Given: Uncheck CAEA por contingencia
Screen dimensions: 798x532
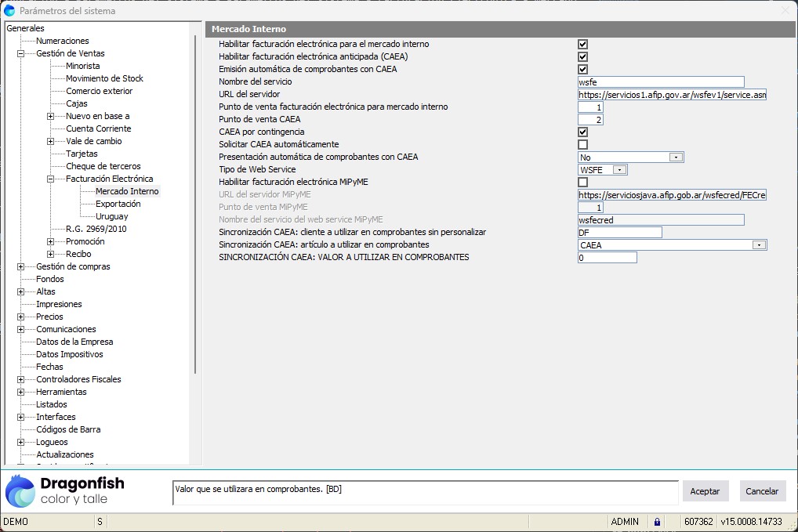Looking at the screenshot, I should [x=582, y=132].
